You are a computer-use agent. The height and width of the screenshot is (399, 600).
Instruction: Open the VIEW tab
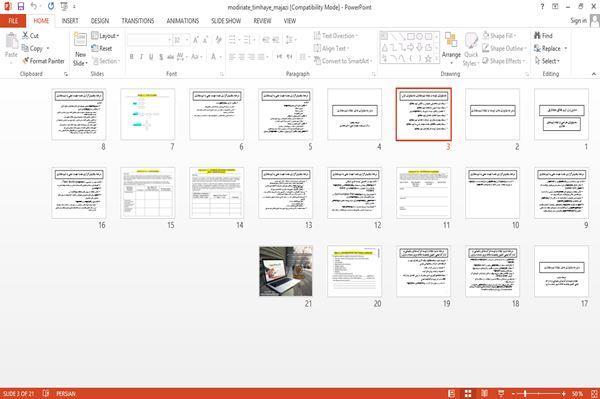[x=290, y=21]
